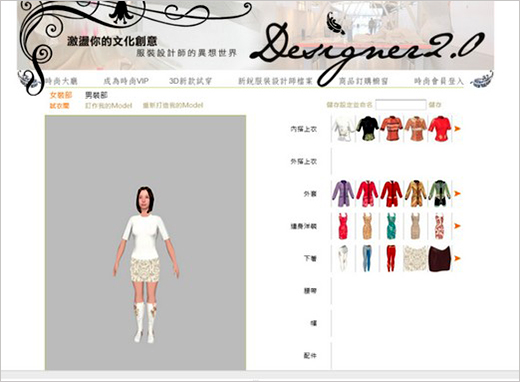Pick the plain red inner top
The height and width of the screenshot is (382, 520).
point(440,129)
